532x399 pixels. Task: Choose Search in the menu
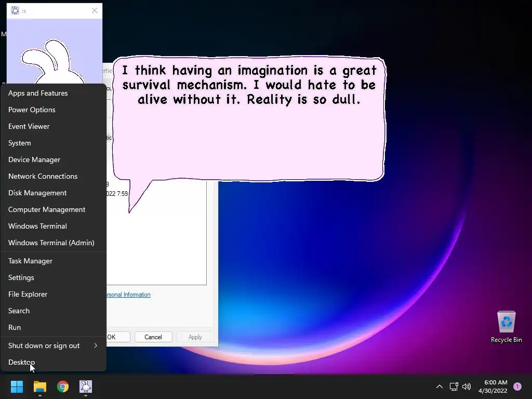coord(54,311)
